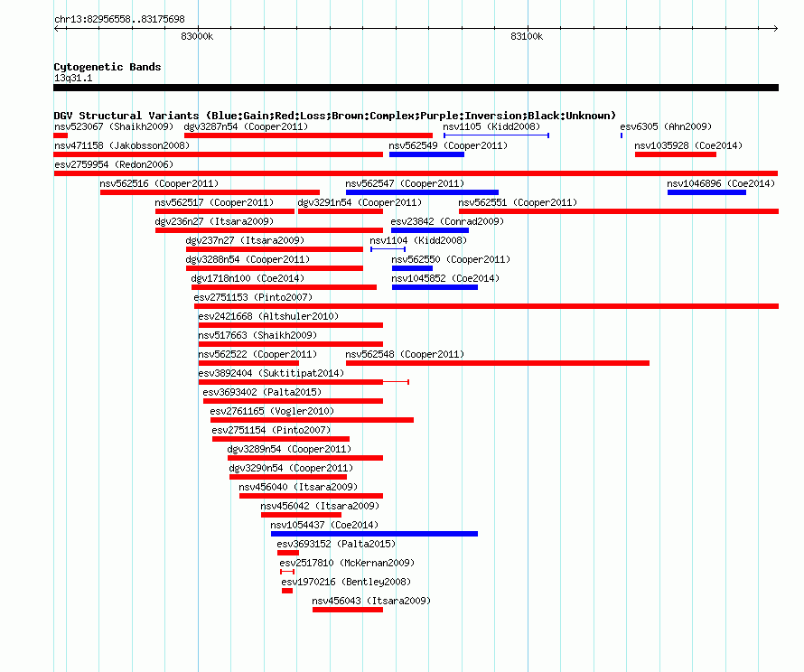Open esv2759954 (Redon2006) label
Screen dimensions: 804x672
coord(114,164)
